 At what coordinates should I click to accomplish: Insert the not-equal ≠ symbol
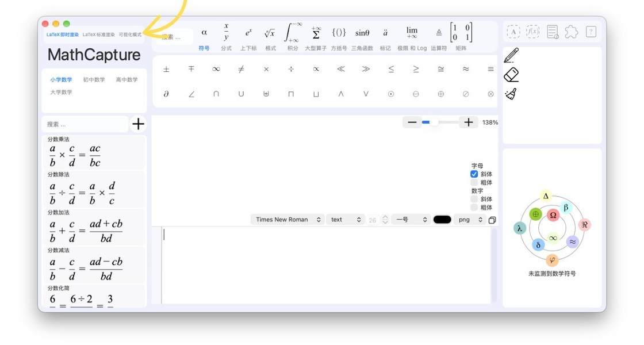[x=241, y=69]
